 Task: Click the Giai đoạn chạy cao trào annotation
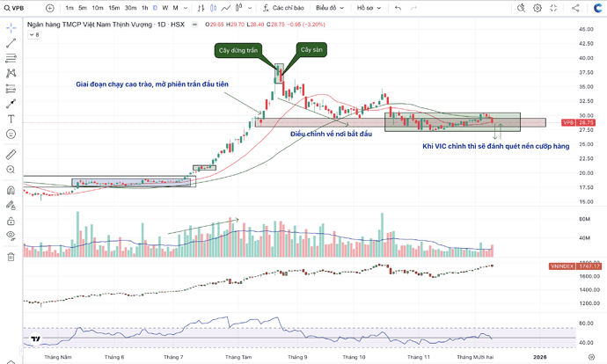152,84
